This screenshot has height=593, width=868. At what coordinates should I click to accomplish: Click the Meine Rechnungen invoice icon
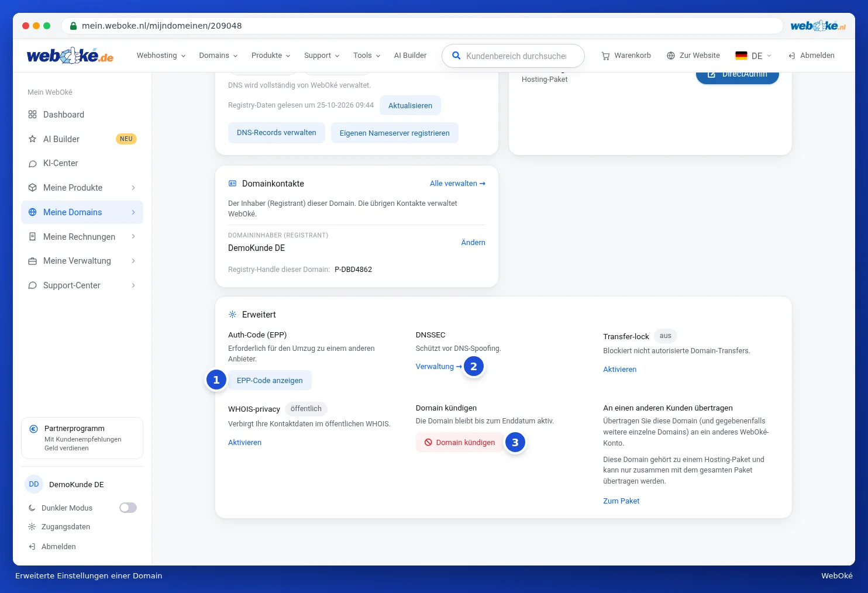coord(32,237)
